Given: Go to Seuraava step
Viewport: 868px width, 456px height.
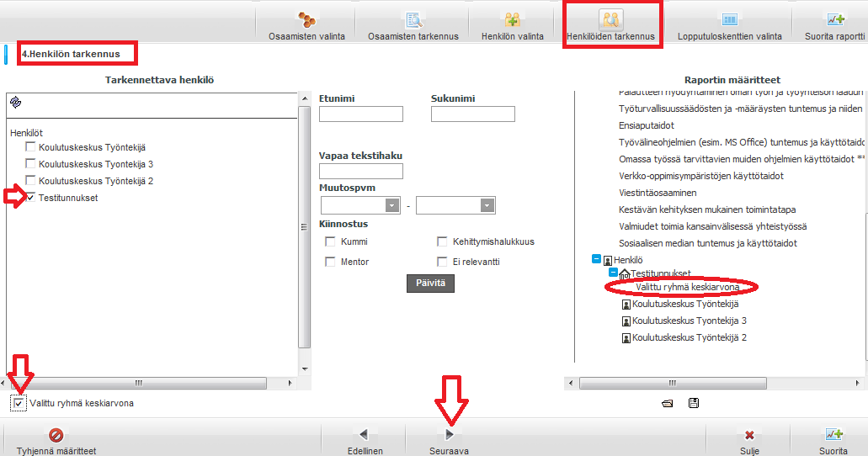Looking at the screenshot, I should (x=449, y=441).
